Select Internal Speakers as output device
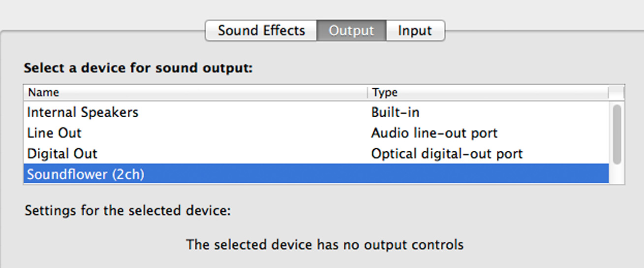 (83, 112)
